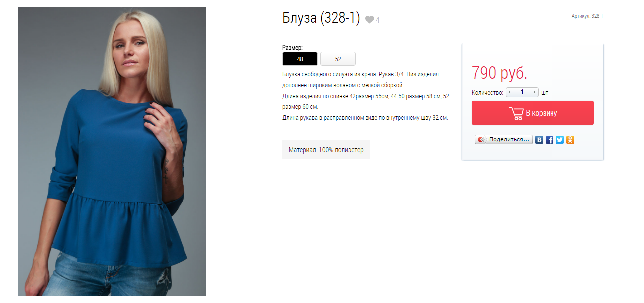Screen dimensions: 644x303
Task: Click the Материал: 100% полиэстер box
Action: point(326,150)
